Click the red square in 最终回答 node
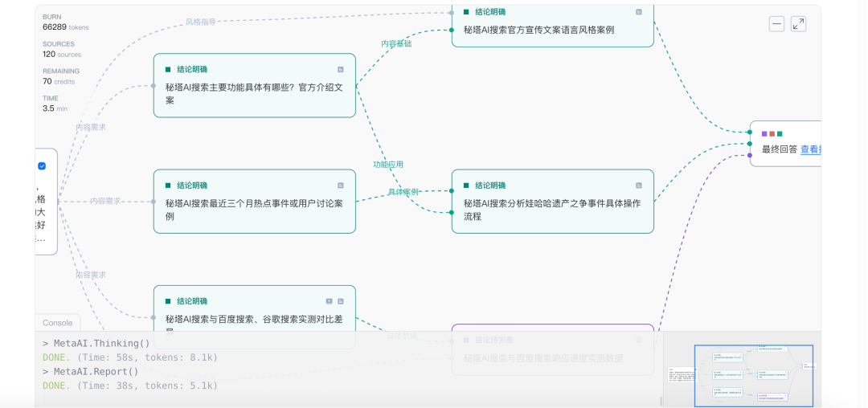The image size is (868, 408). 772,134
